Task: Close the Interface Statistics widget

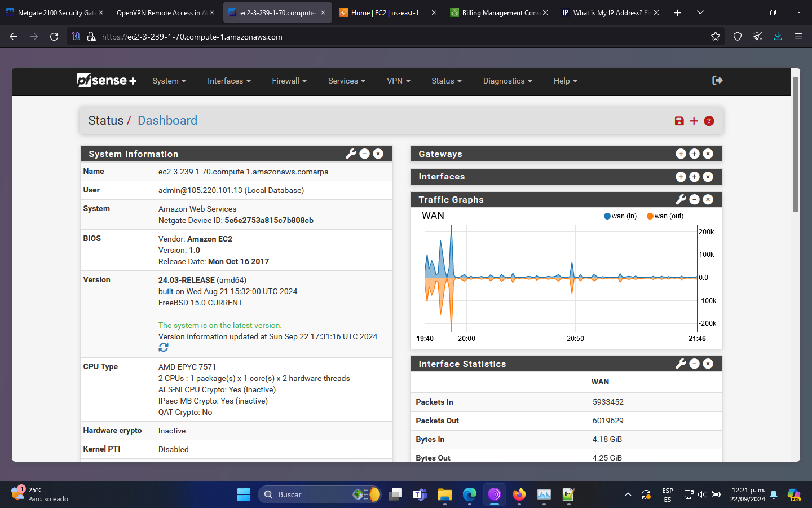Action: (x=708, y=364)
